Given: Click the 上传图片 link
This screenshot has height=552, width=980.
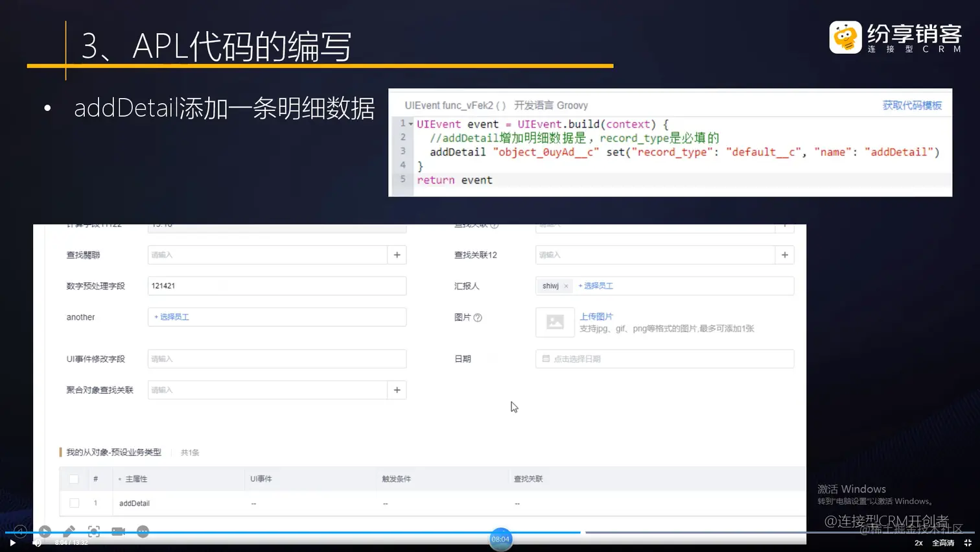Looking at the screenshot, I should 596,317.
